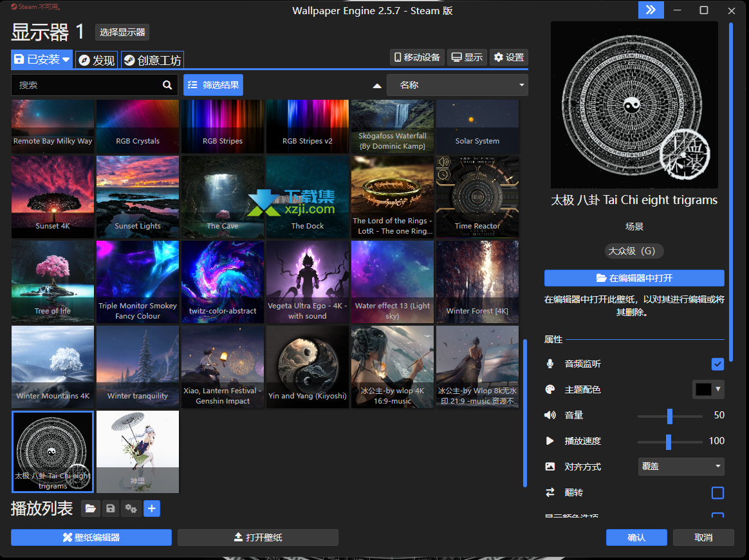
Task: Save the playlist with the disk icon
Action: 110,509
